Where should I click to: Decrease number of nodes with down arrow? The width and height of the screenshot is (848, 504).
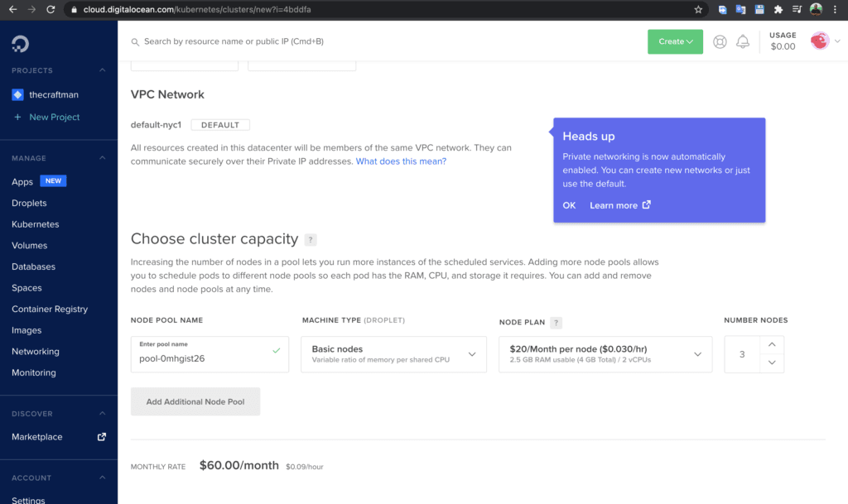[772, 363]
